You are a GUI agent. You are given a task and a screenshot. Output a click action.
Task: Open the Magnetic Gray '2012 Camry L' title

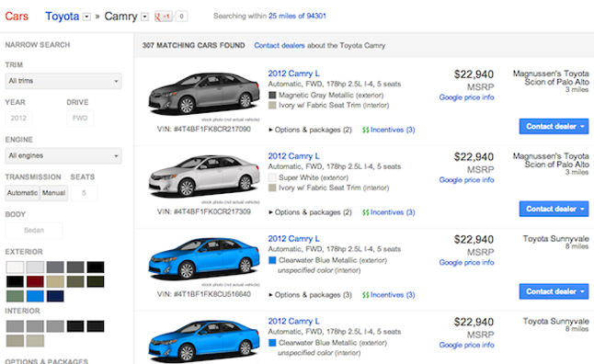(x=293, y=74)
